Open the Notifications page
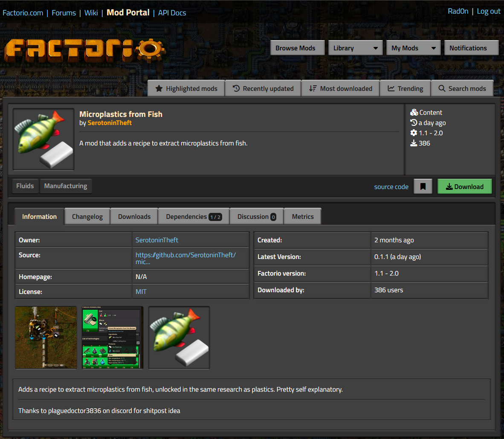 (471, 48)
